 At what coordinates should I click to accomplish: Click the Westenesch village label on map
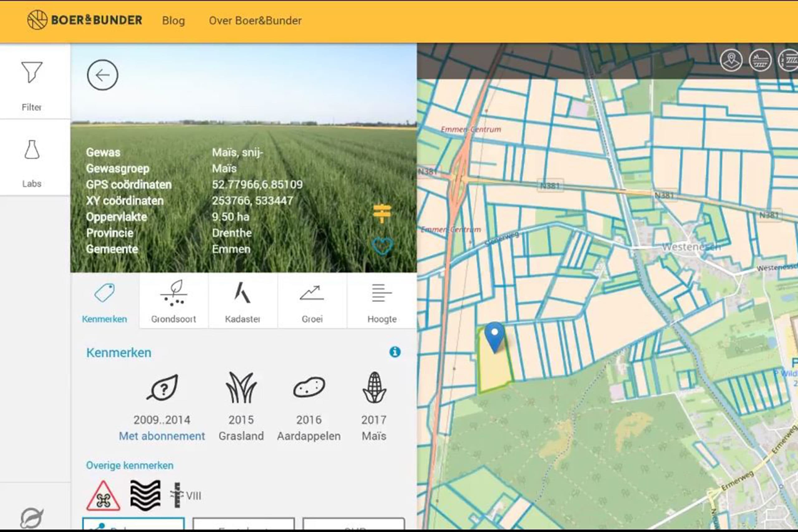[691, 247]
